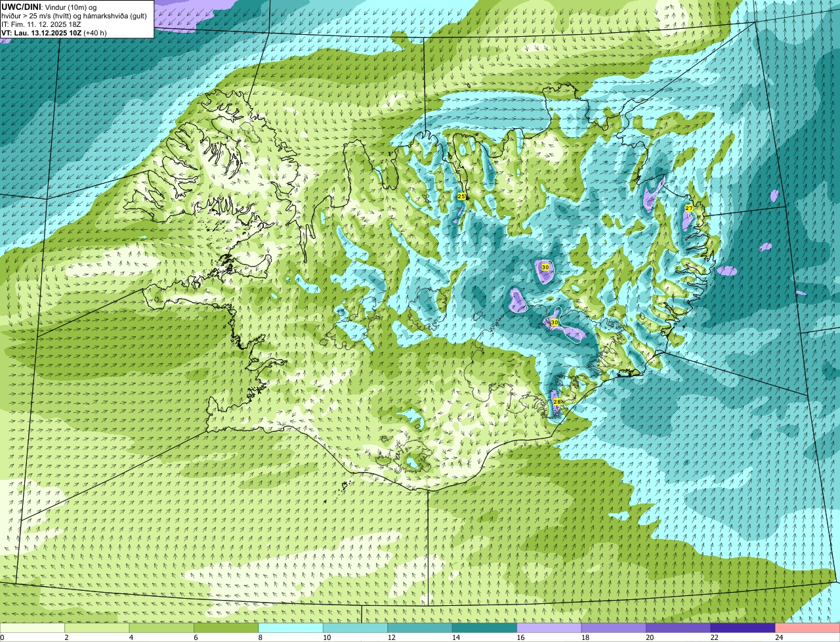Select the 6–8 m/s darker green swatch

226,628
